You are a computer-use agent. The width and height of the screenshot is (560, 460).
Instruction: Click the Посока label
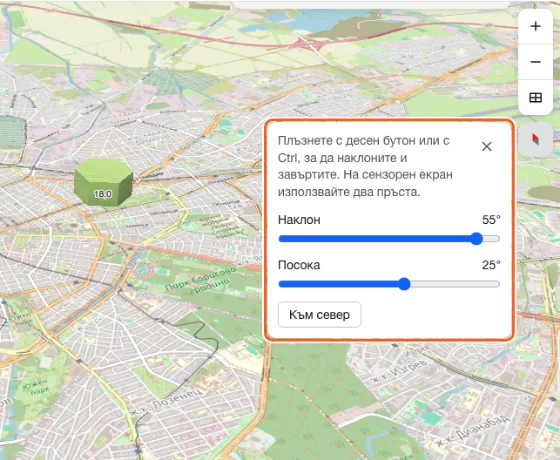pos(299,265)
